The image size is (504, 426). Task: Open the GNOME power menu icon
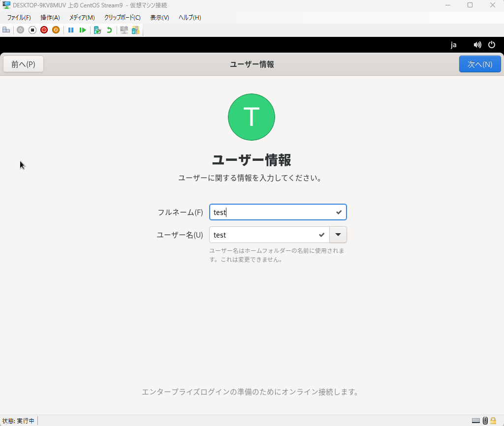pos(491,45)
